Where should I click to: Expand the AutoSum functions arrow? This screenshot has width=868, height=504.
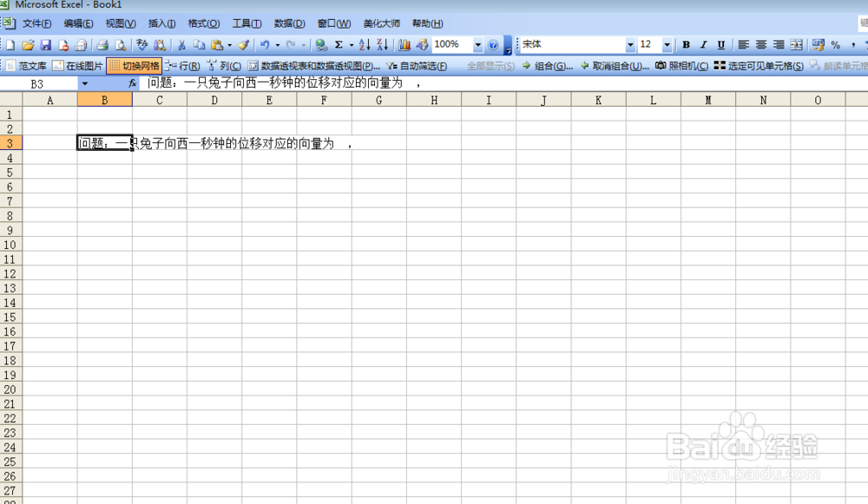(x=351, y=45)
